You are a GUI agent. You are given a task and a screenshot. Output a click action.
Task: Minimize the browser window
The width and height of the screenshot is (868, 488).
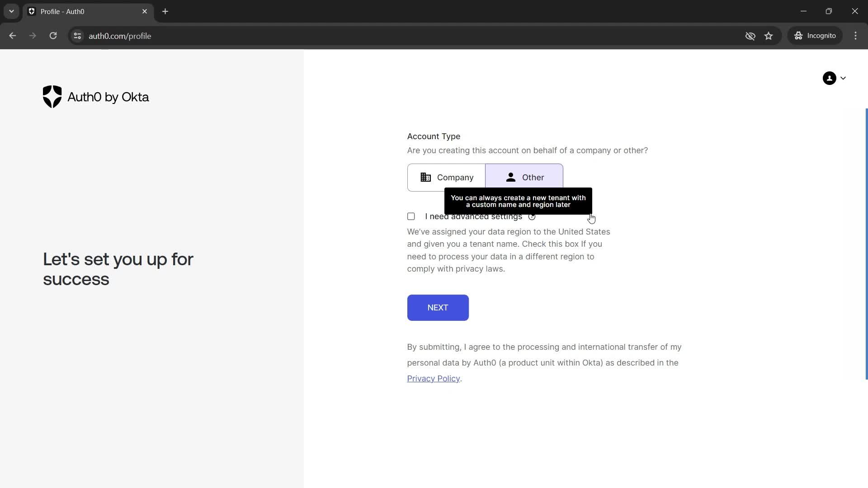(x=803, y=11)
